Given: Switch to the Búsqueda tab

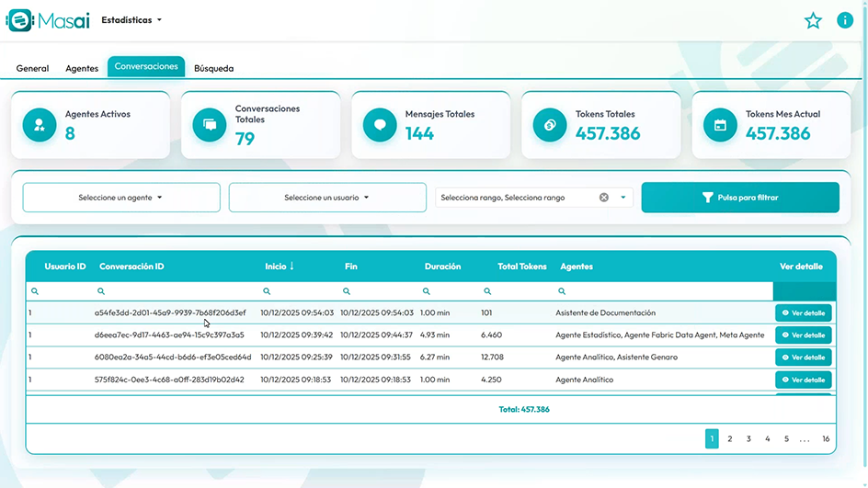Looking at the screenshot, I should [x=213, y=68].
